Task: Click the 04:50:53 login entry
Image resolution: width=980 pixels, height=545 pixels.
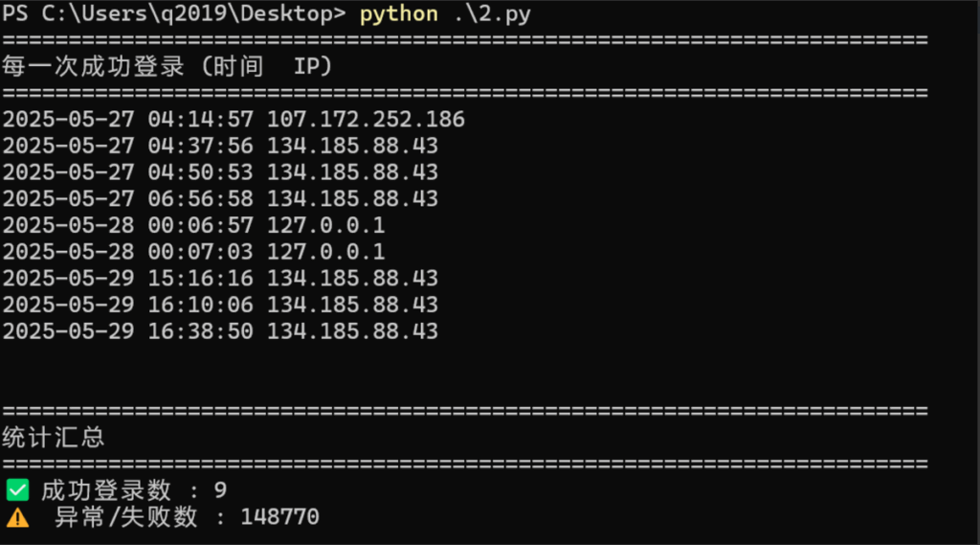Action: (x=220, y=172)
